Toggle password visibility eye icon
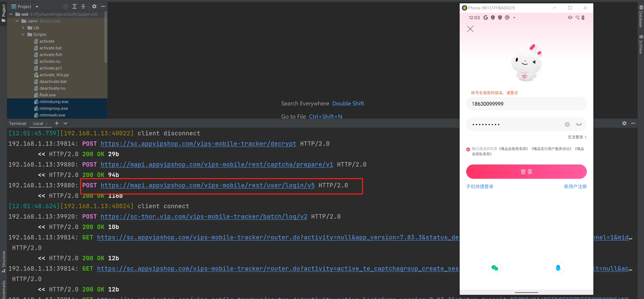This screenshot has width=644, height=299. (579, 125)
